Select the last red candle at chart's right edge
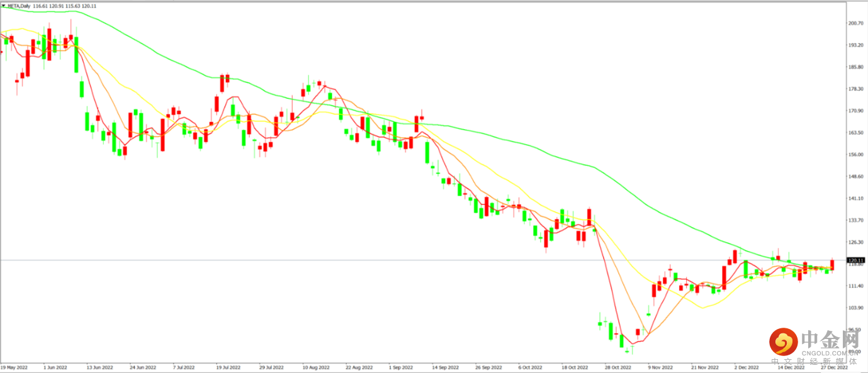This screenshot has height=373, width=868. point(832,265)
